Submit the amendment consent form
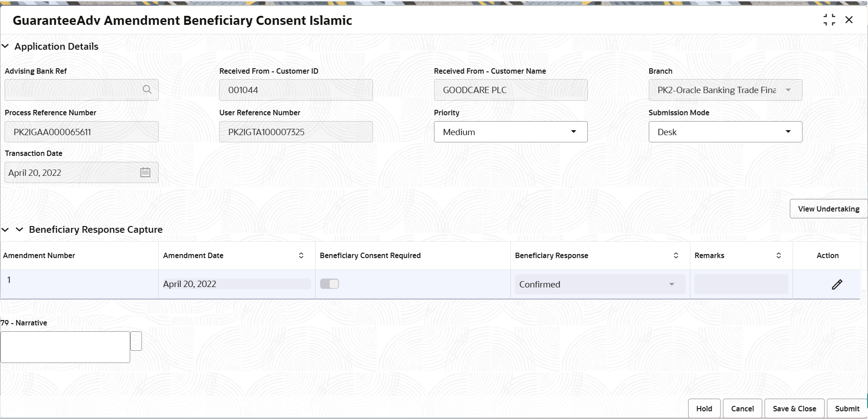Viewport: 868px width, 419px height. (847, 409)
